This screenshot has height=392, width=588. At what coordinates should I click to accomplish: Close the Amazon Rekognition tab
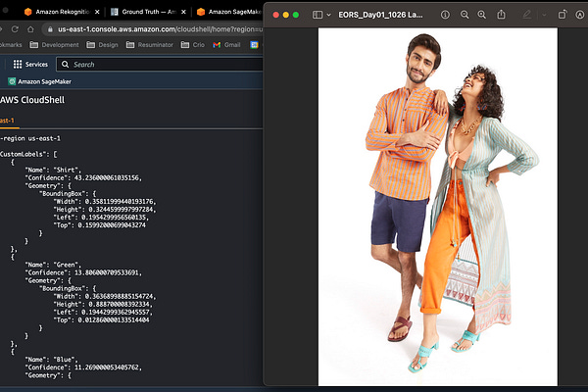pos(97,12)
